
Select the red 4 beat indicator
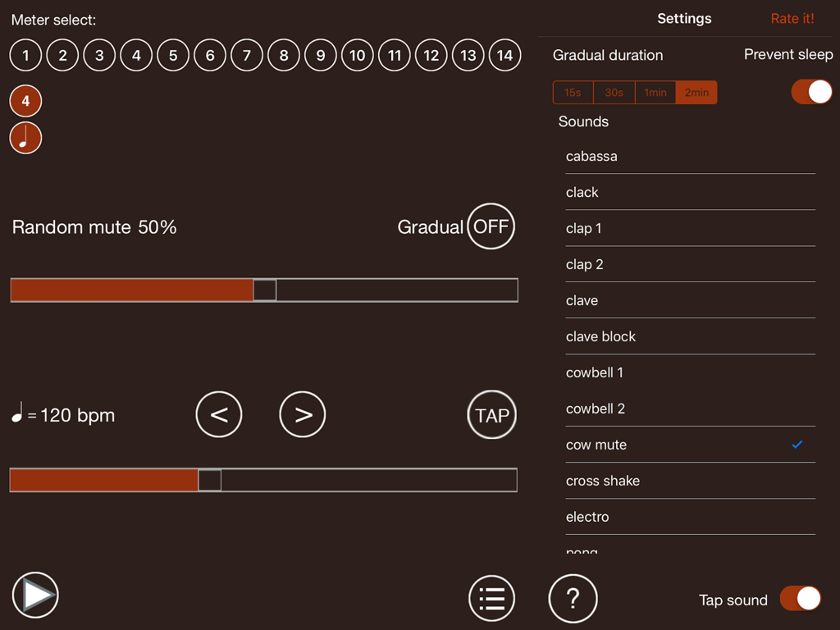(25, 100)
